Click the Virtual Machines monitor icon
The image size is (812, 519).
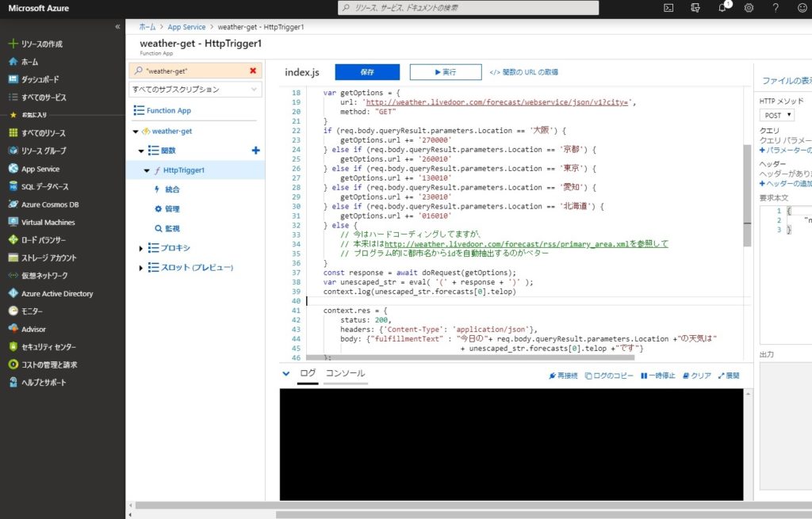13,222
